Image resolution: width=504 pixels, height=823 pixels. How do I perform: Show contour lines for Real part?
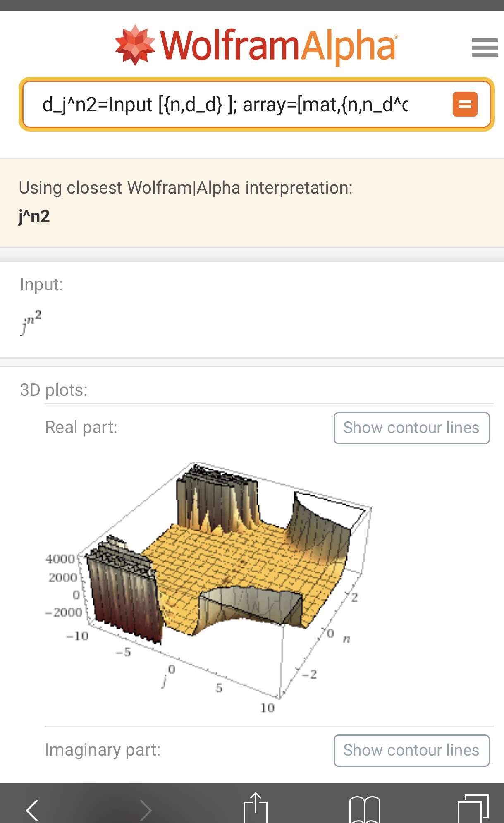click(411, 428)
